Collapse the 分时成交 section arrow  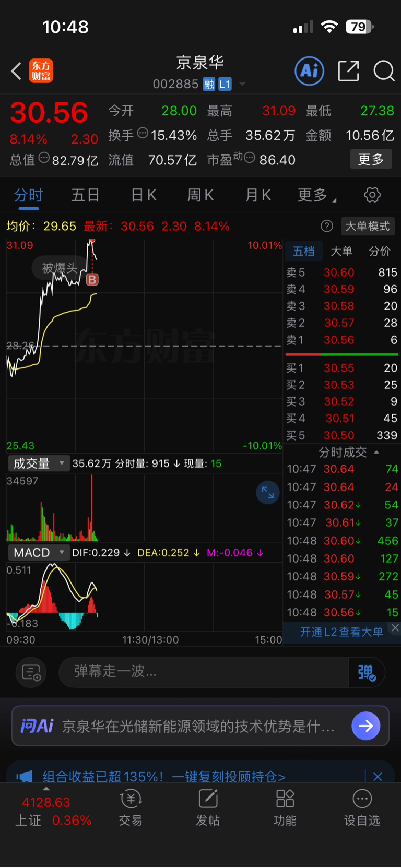click(x=376, y=452)
